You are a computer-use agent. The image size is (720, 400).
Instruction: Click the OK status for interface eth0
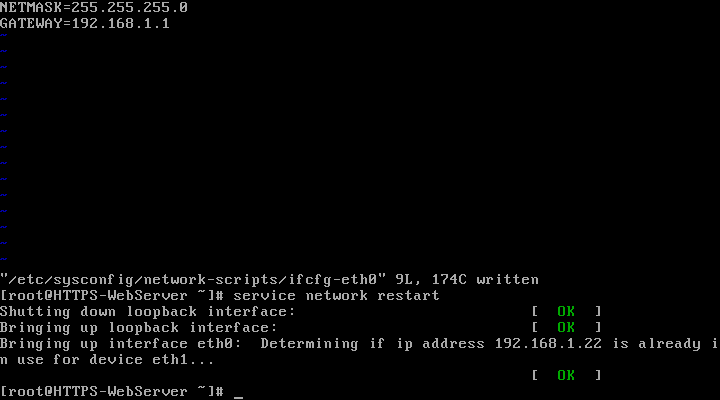pos(566,375)
